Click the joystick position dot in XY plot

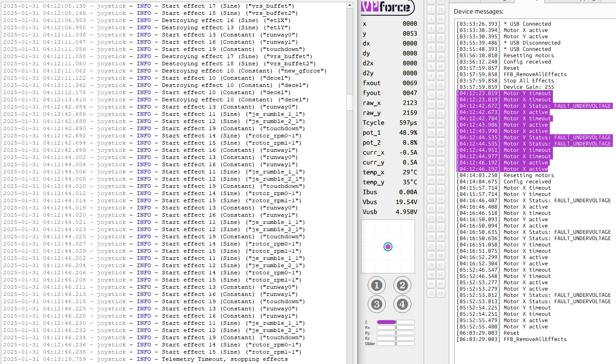[x=388, y=246]
